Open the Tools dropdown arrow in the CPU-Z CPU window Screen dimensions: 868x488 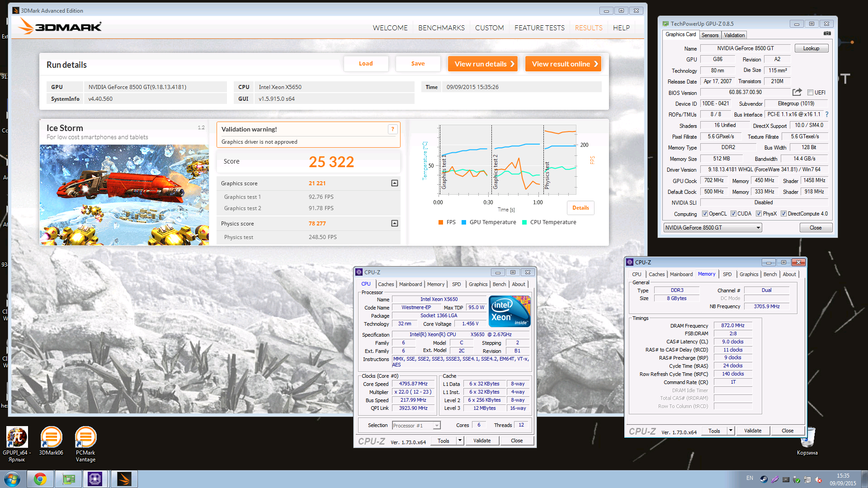460,441
